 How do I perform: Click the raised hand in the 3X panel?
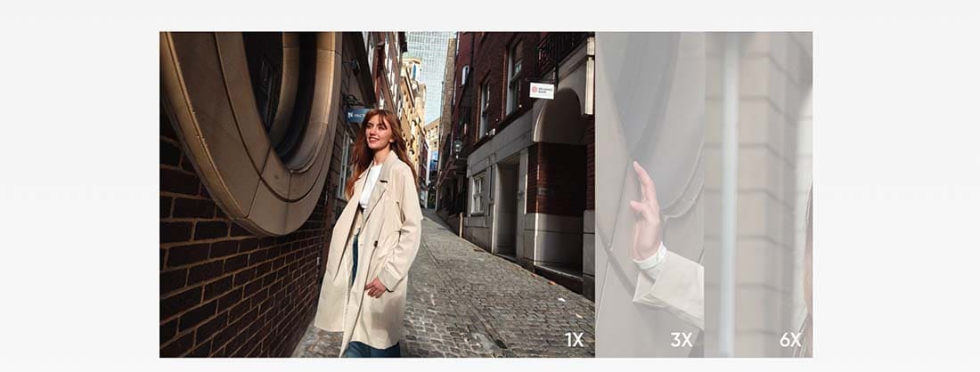tap(646, 211)
